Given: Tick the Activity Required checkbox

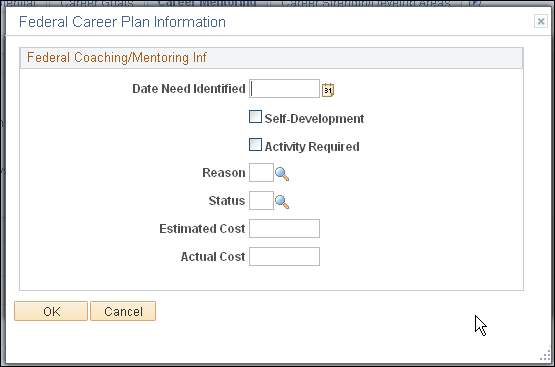Looking at the screenshot, I should point(255,145).
